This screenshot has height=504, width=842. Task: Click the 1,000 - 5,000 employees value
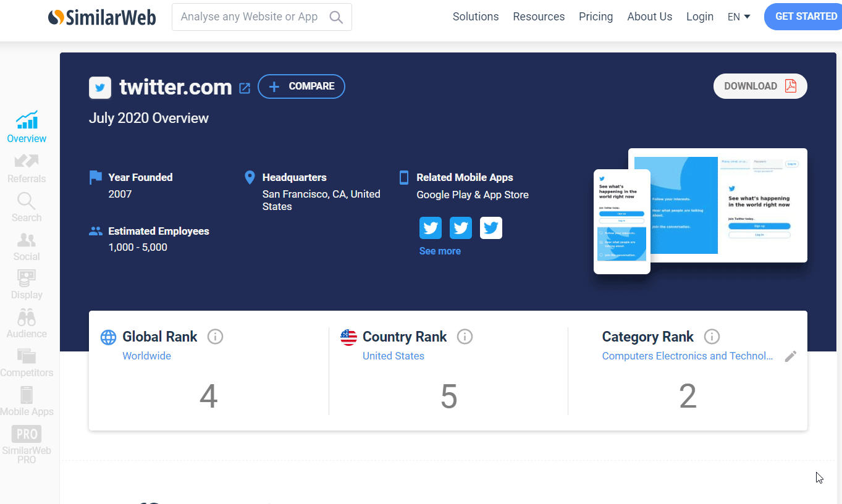(x=138, y=247)
